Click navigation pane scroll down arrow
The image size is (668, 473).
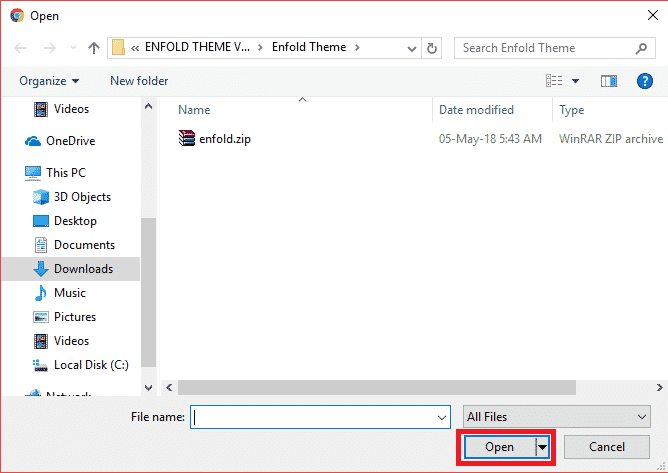click(148, 387)
